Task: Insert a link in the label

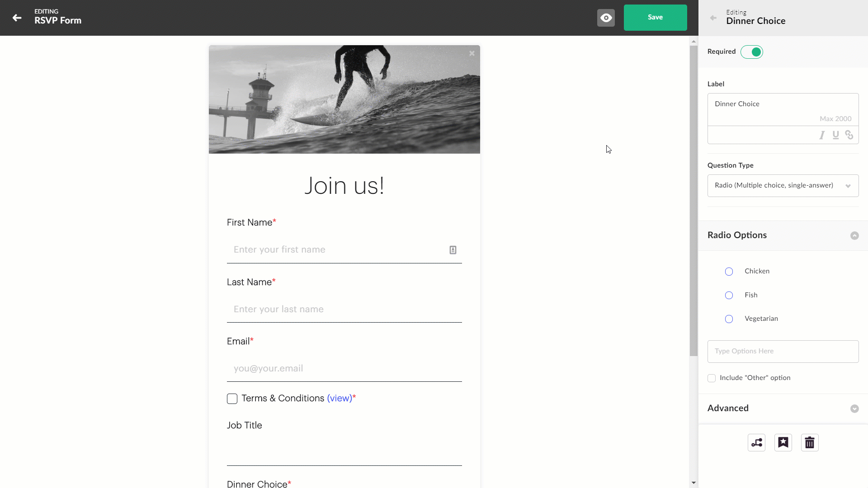Action: [x=849, y=135]
